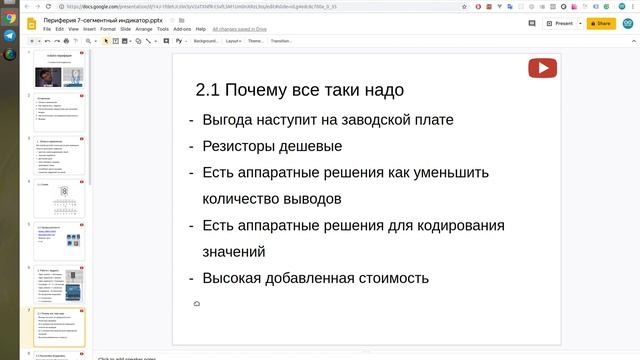The height and width of the screenshot is (360, 640).
Task: Click the slide title '2.1 Почему все таки надо'
Action: click(x=300, y=90)
